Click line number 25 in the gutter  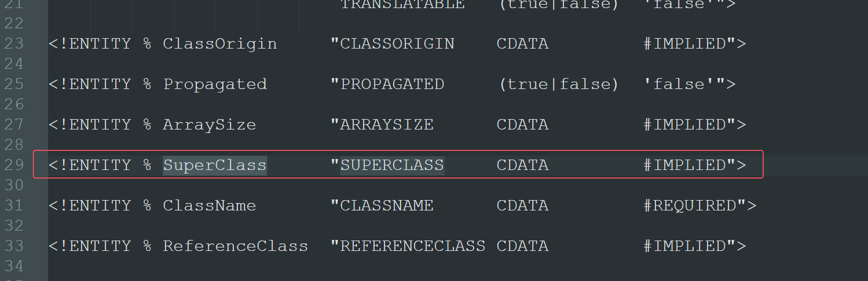(x=13, y=84)
